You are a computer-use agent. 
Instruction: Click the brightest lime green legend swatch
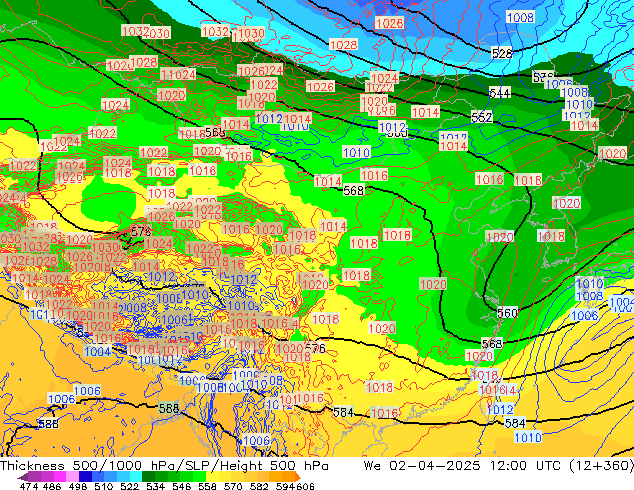tap(199, 476)
